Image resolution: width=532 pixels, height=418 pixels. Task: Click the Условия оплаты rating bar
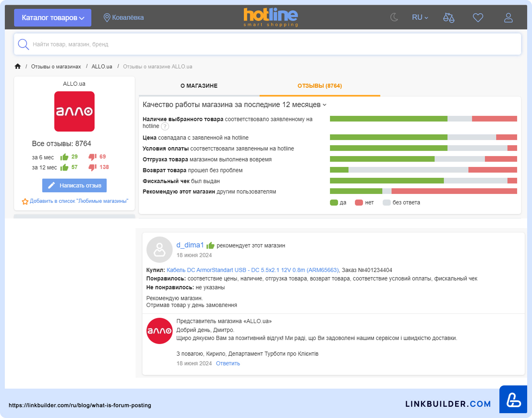pyautogui.click(x=423, y=148)
